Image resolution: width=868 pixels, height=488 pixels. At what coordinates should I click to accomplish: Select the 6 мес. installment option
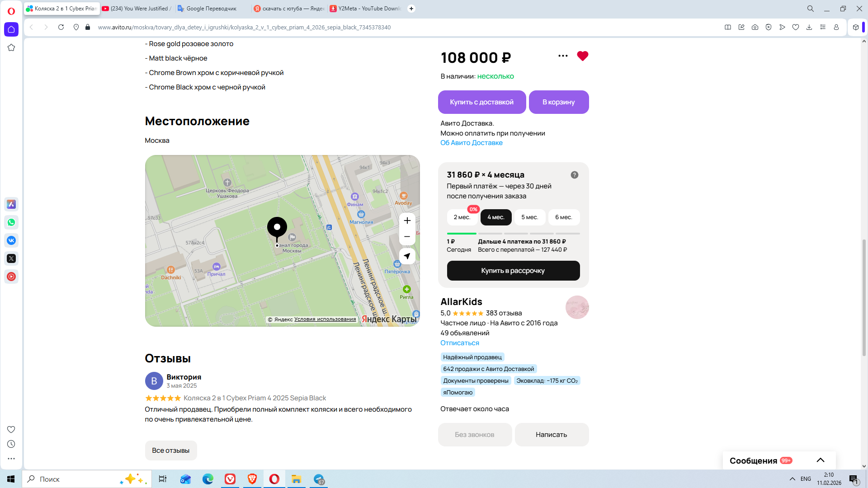pos(563,217)
